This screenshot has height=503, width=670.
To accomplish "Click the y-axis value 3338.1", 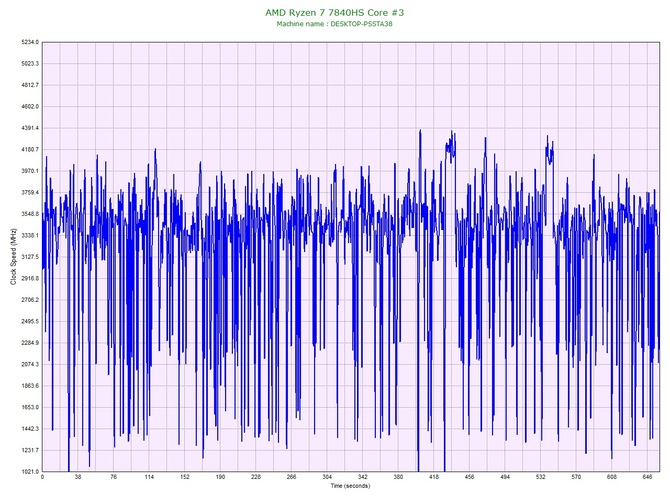I will click(x=30, y=235).
